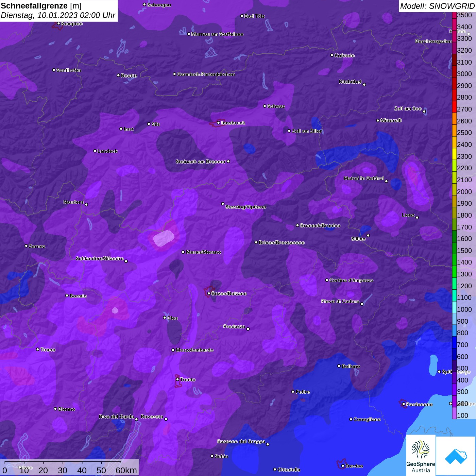Click the Schneefallgrenze title text

(34, 6)
